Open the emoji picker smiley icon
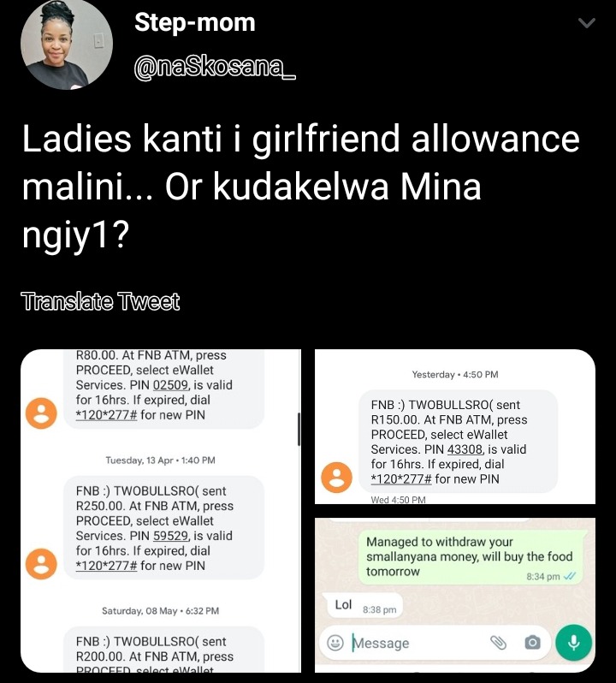 pos(335,643)
